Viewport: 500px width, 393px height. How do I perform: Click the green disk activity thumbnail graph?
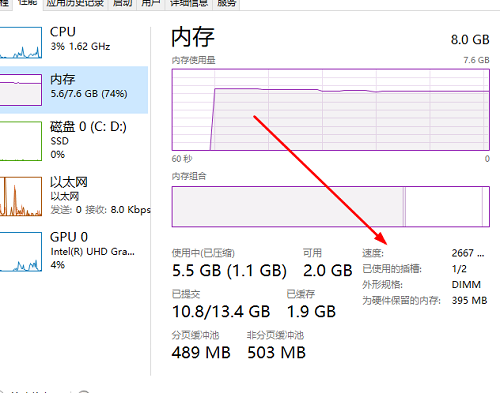[x=21, y=141]
